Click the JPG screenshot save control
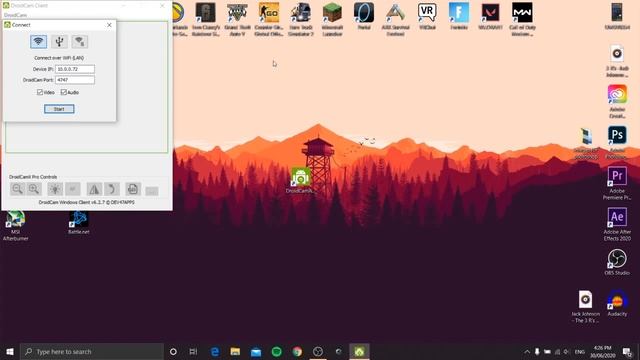 133,189
